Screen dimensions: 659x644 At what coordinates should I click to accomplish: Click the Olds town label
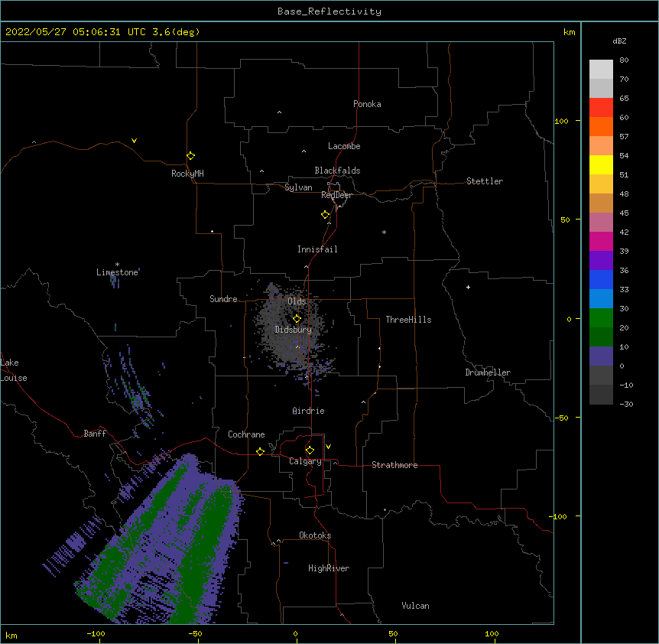click(x=297, y=301)
